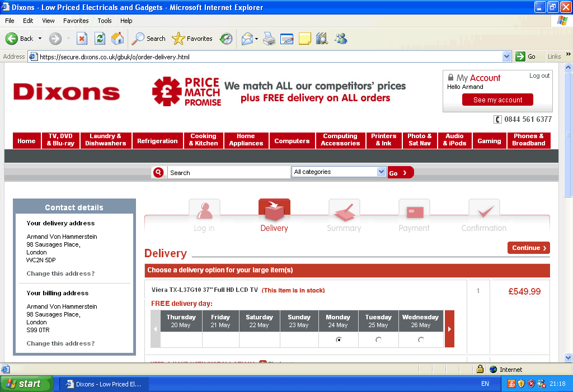Click the Continue button
This screenshot has width=573, height=392.
pos(528,248)
